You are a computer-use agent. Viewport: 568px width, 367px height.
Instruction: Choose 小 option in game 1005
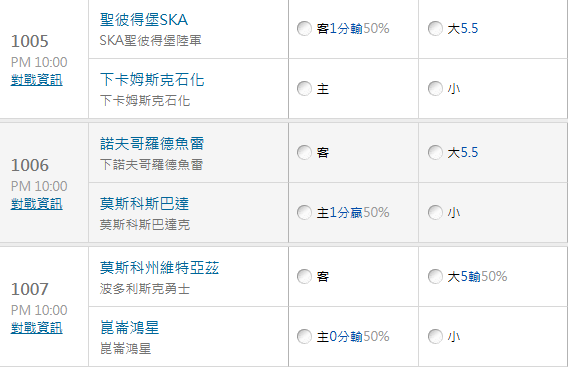pos(435,89)
